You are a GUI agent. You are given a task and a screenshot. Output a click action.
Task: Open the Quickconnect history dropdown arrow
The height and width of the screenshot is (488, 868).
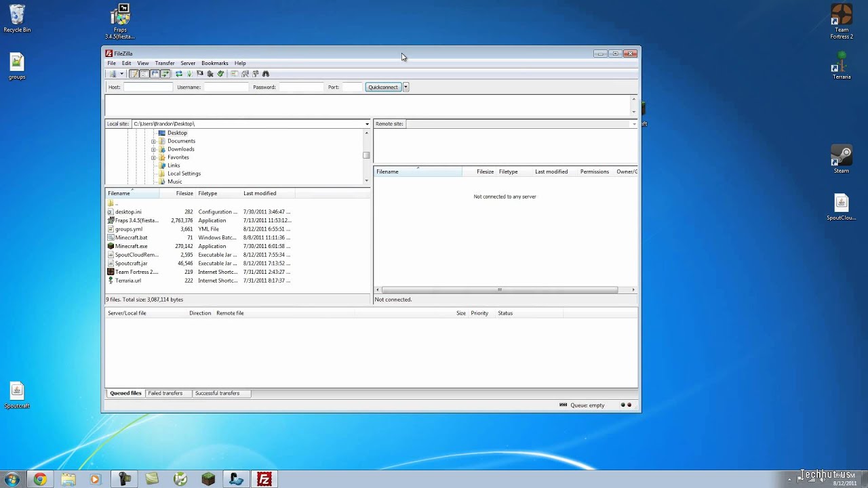click(406, 87)
